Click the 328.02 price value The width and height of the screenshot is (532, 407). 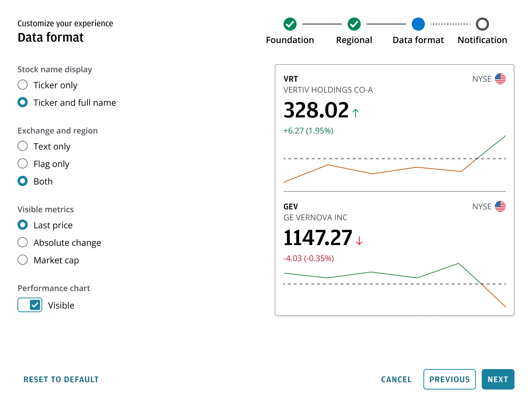(316, 110)
